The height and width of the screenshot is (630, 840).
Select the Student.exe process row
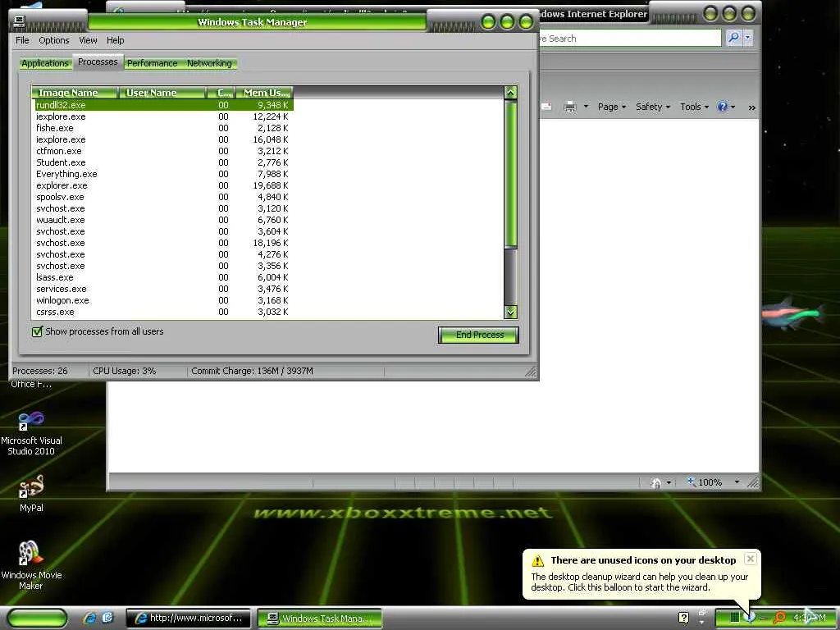pos(162,162)
